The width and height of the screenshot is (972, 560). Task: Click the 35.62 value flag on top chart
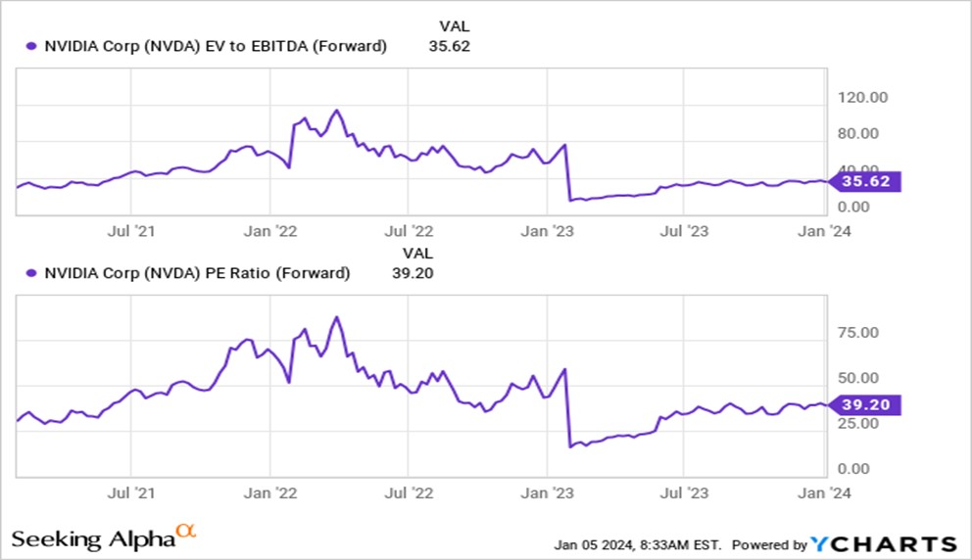click(864, 181)
